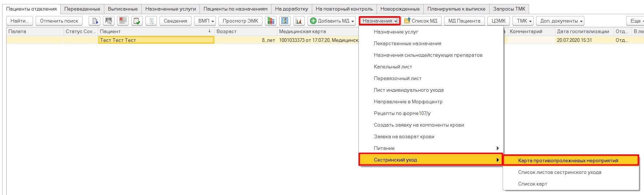Open the Добавить МД dropdown
The image size is (644, 195).
[332, 21]
